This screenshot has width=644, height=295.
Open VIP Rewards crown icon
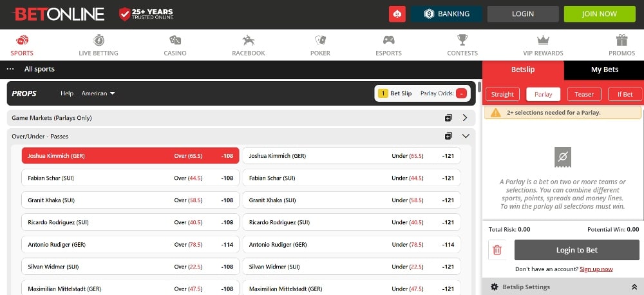click(x=543, y=41)
